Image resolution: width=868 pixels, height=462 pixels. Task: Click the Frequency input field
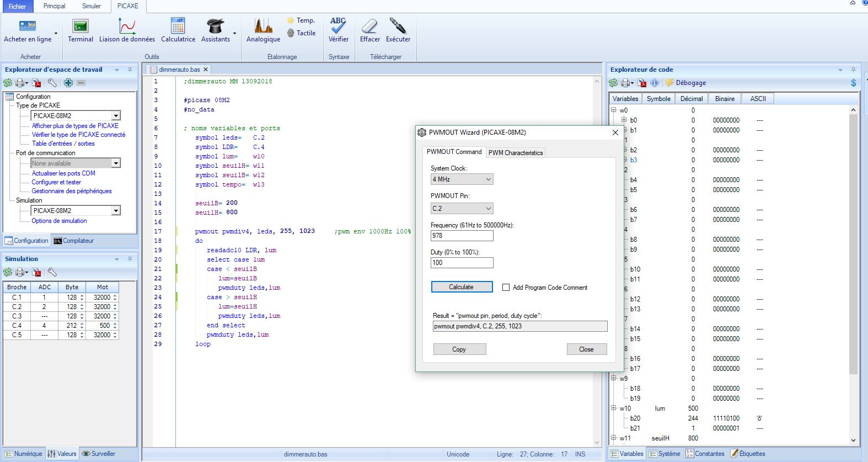462,236
